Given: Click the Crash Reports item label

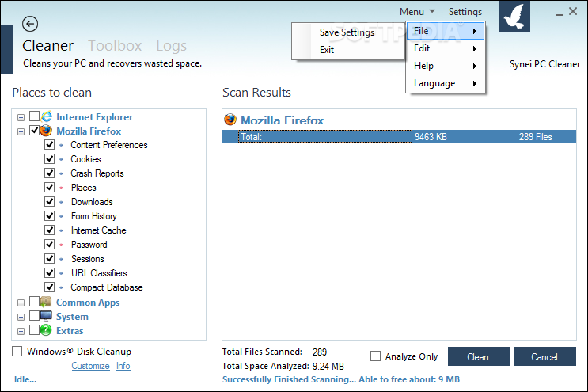Looking at the screenshot, I should (97, 173).
